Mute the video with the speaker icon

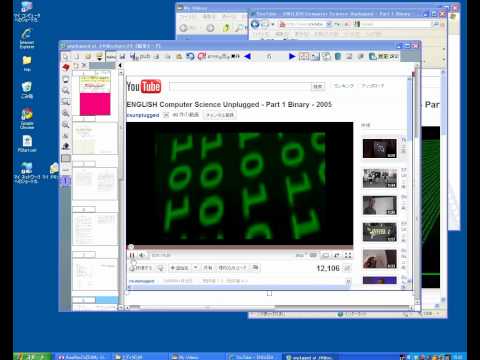click(142, 255)
